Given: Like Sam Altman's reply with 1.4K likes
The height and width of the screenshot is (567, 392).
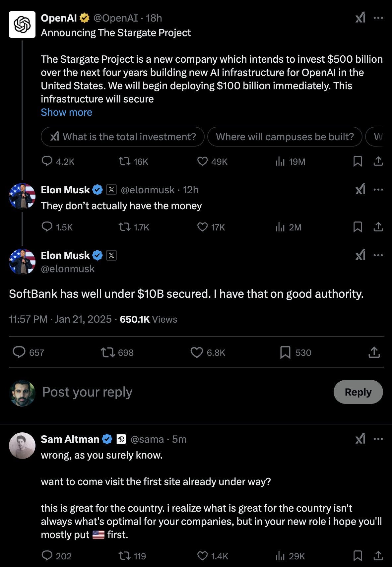Looking at the screenshot, I should 213,556.
